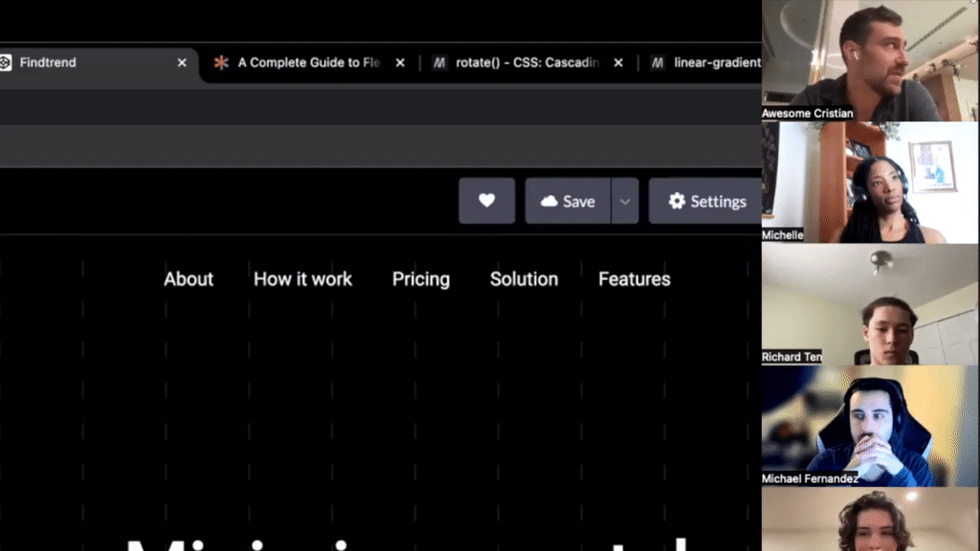Viewport: 980px width, 551px height.
Task: Click the MDN favicon on the rotate() tab
Action: 438,63
